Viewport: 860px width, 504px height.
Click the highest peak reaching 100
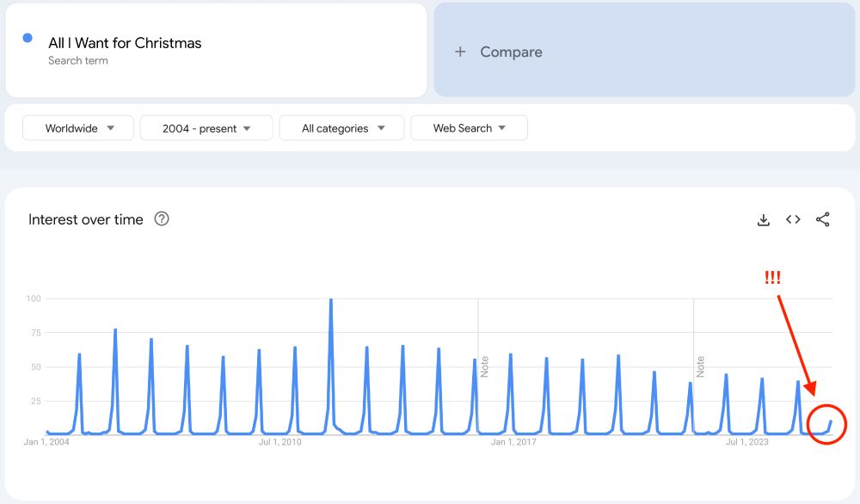click(x=331, y=299)
